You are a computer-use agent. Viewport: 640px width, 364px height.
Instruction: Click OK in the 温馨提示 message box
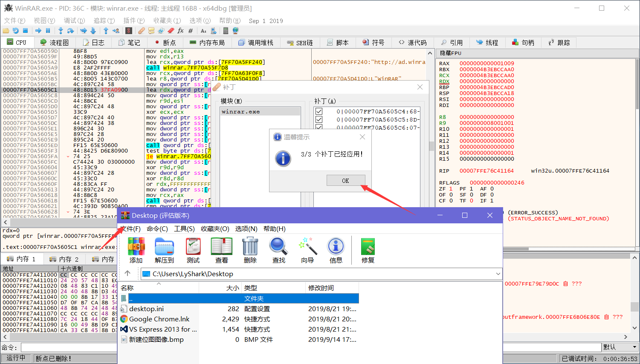click(x=346, y=181)
